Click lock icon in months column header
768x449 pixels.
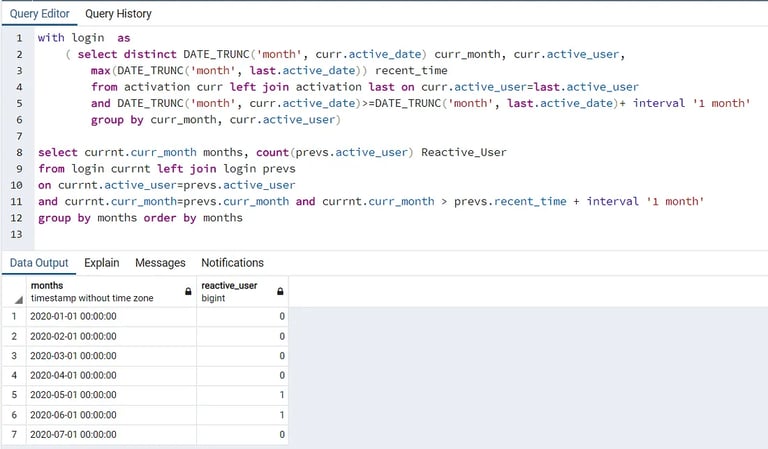188,291
